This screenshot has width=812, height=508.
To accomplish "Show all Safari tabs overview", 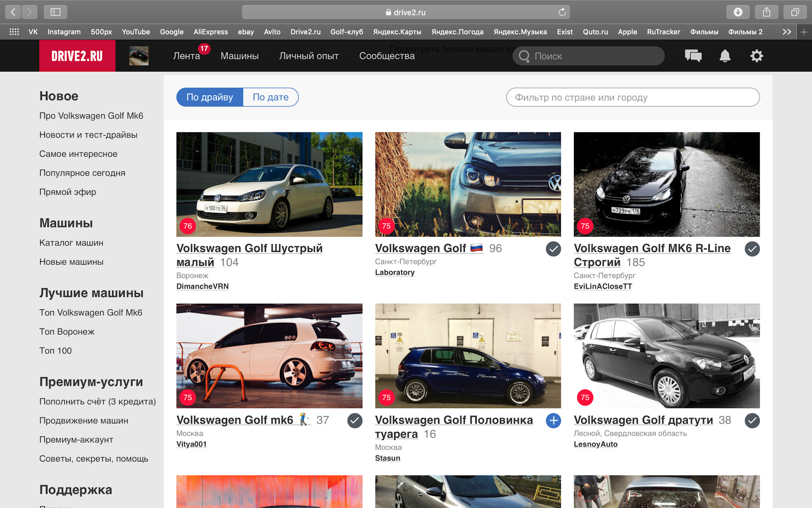I will 795,12.
